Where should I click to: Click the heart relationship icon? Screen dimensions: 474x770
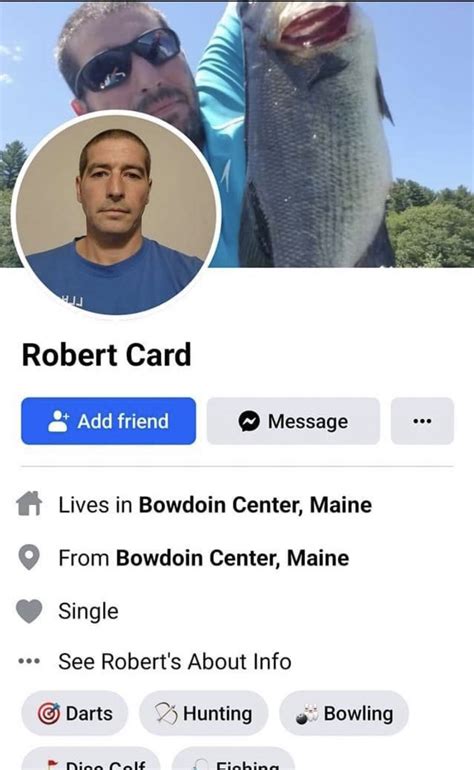[x=29, y=611]
